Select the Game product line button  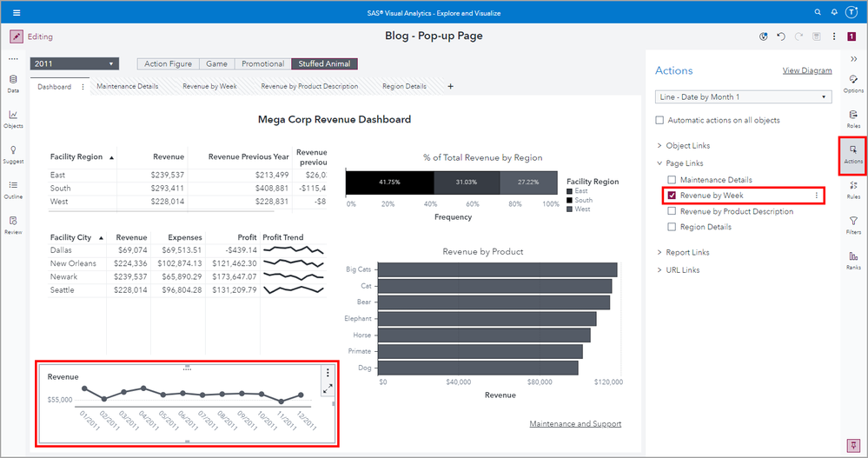(217, 63)
